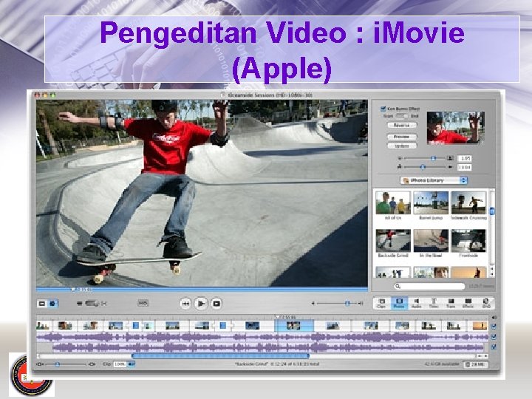The width and height of the screenshot is (532, 399).
Task: Toggle the first audio track checkbox
Action: coord(494,337)
